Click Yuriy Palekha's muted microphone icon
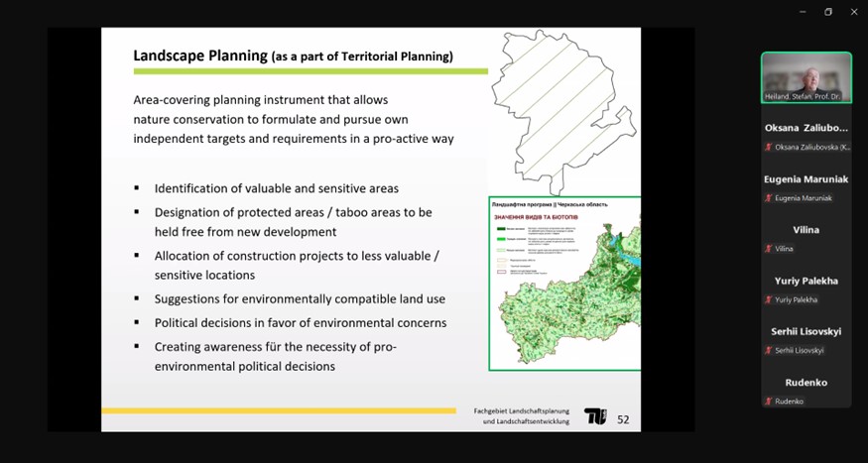Viewport: 868px width, 463px height. 768,299
